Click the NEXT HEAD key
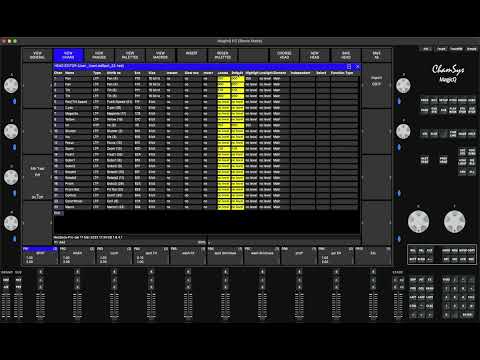480x360 pixels. pyautogui.click(x=424, y=160)
